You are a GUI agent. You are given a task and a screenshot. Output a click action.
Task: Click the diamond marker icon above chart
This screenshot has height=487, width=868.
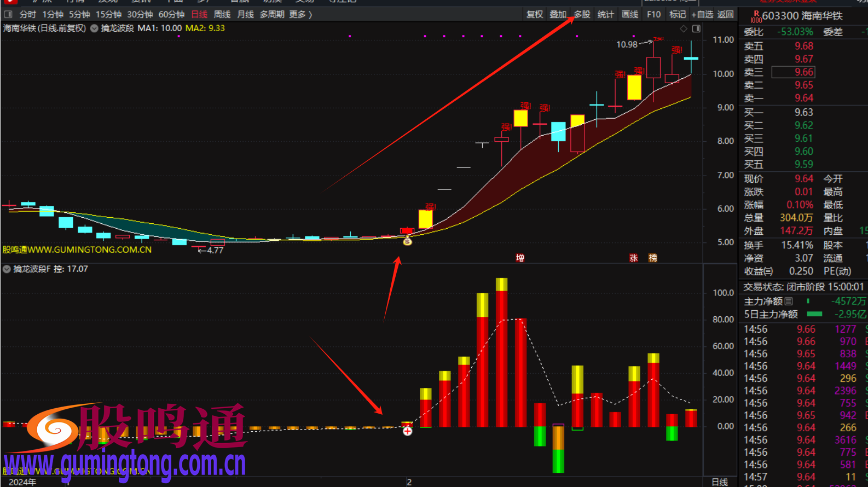pyautogui.click(x=684, y=28)
